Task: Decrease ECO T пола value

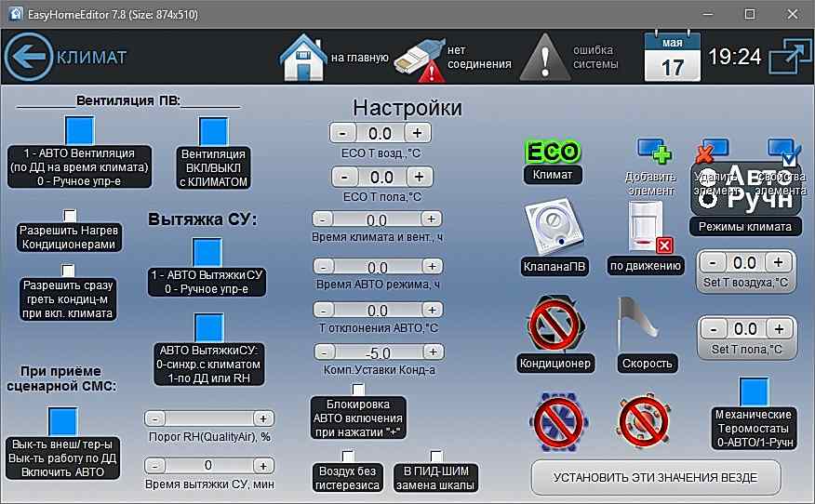Action: [x=344, y=178]
